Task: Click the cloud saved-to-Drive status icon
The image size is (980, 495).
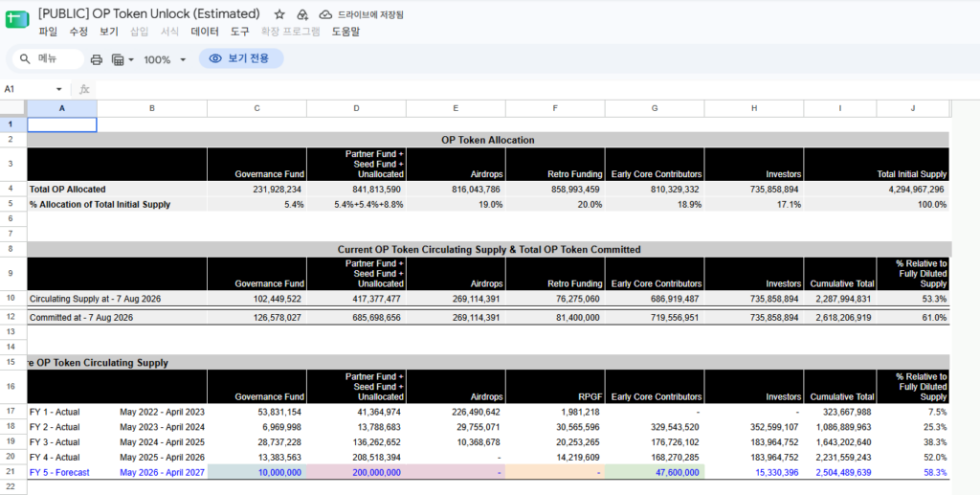Action: pos(325,14)
